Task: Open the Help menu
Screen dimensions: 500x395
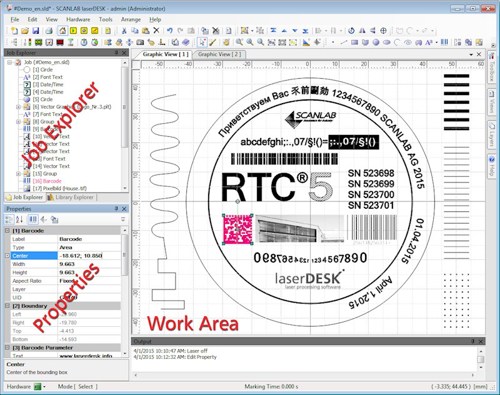Action: click(x=155, y=19)
